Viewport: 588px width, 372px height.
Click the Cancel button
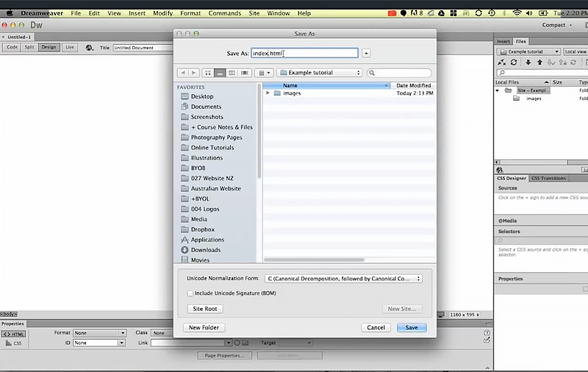click(376, 328)
